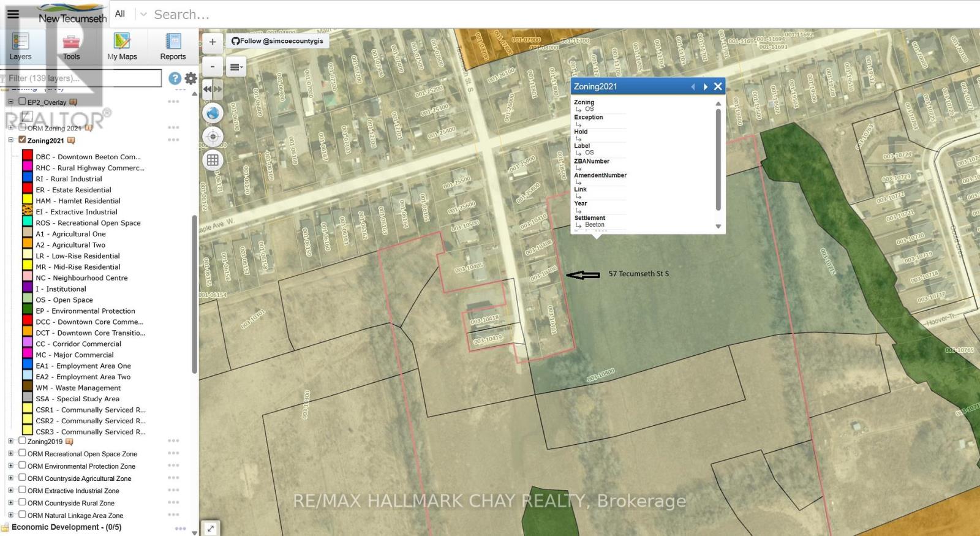Open the basemap grid icon
Image resolution: width=980 pixels, height=536 pixels.
(213, 160)
